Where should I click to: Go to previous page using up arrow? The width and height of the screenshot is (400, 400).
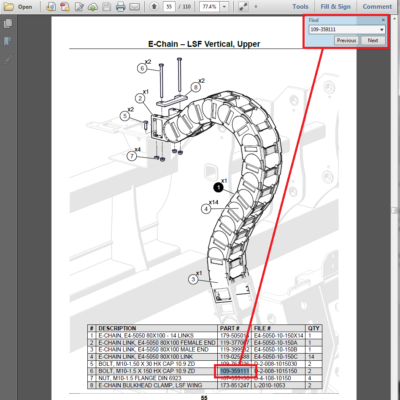[154, 6]
